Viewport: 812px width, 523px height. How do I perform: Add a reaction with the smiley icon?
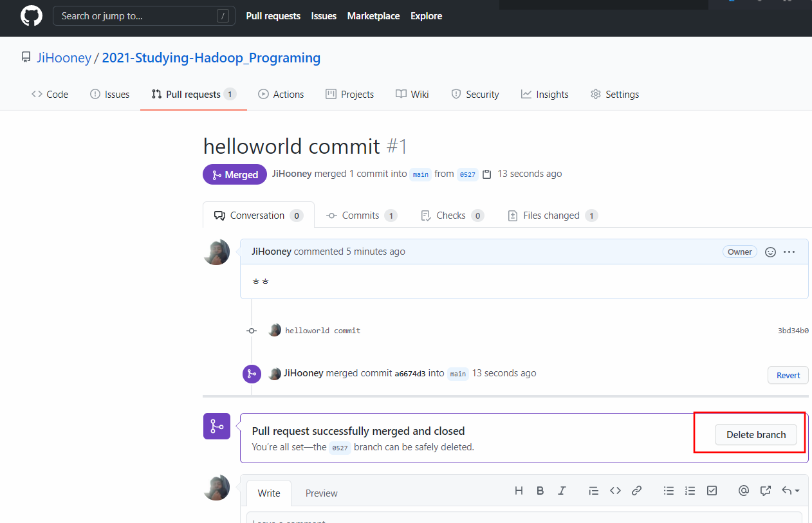(770, 252)
